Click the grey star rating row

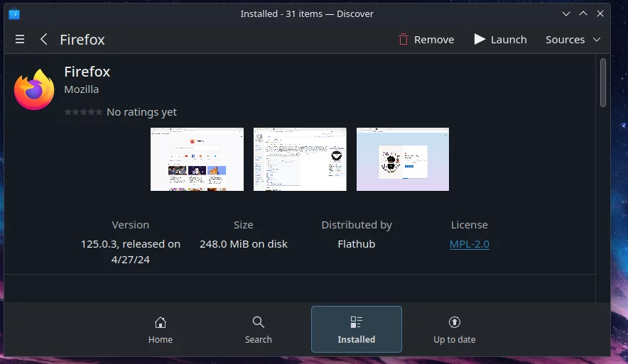83,112
